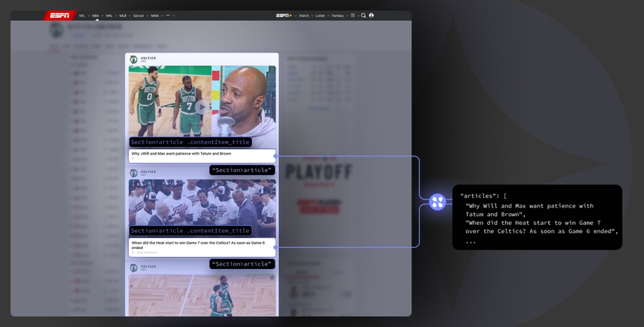Screen dimensions: 644x327
Task: Open the grid apps icon in the header
Action: point(353,15)
